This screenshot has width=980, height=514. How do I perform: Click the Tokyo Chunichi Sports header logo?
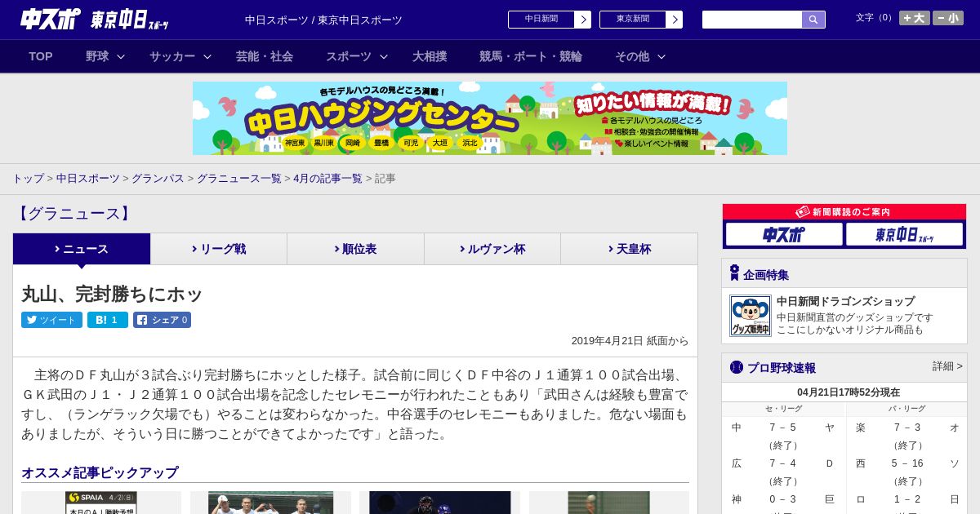pyautogui.click(x=130, y=20)
